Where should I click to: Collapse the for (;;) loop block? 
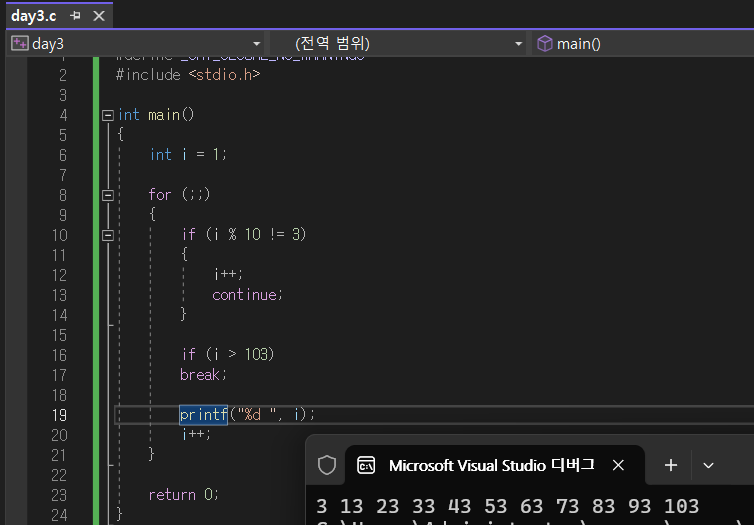pyautogui.click(x=108, y=195)
